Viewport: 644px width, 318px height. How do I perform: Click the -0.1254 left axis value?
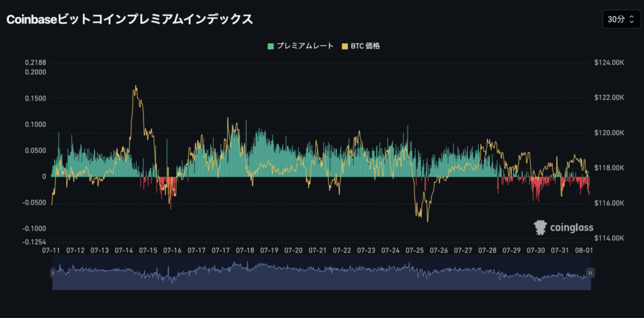[x=35, y=242]
